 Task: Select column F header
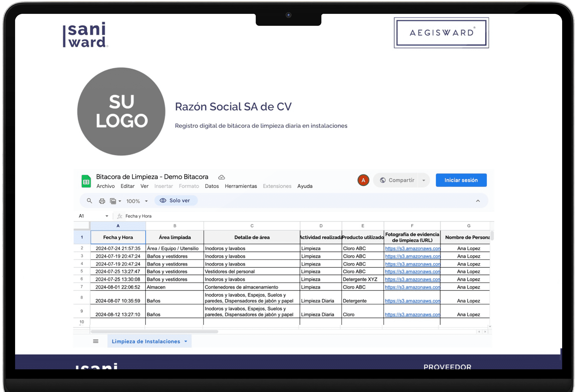tap(412, 226)
